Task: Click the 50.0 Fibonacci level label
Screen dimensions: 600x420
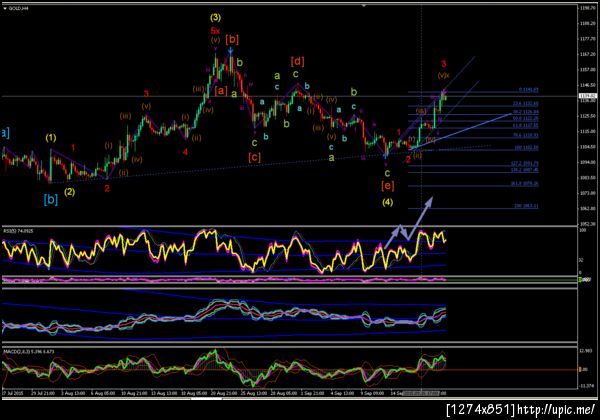Action: [x=525, y=119]
